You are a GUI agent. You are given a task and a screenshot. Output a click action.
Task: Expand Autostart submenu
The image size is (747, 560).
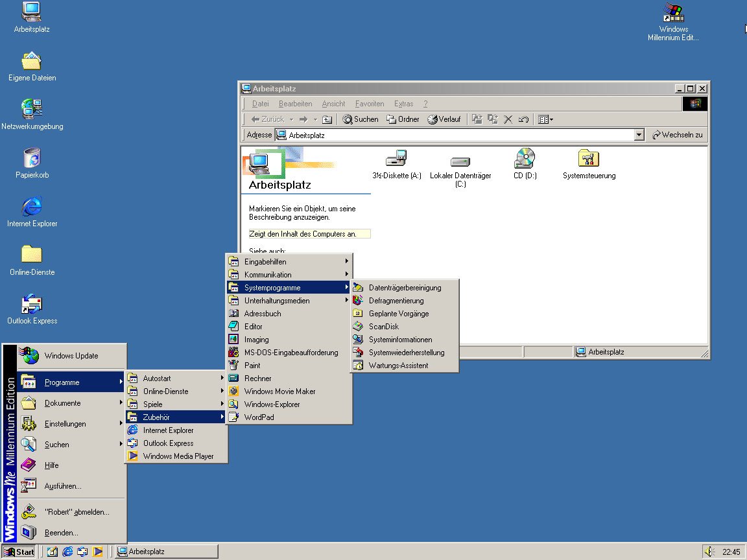[x=176, y=378]
